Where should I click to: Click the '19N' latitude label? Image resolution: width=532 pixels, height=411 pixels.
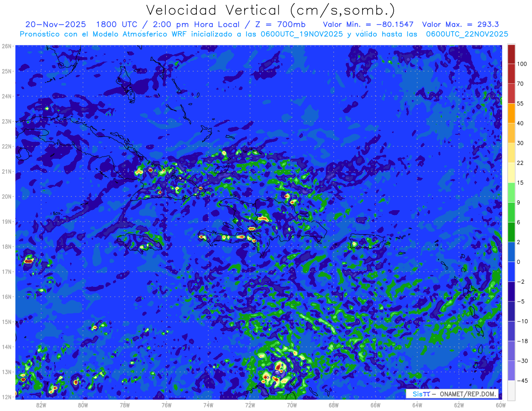[x=6, y=222]
